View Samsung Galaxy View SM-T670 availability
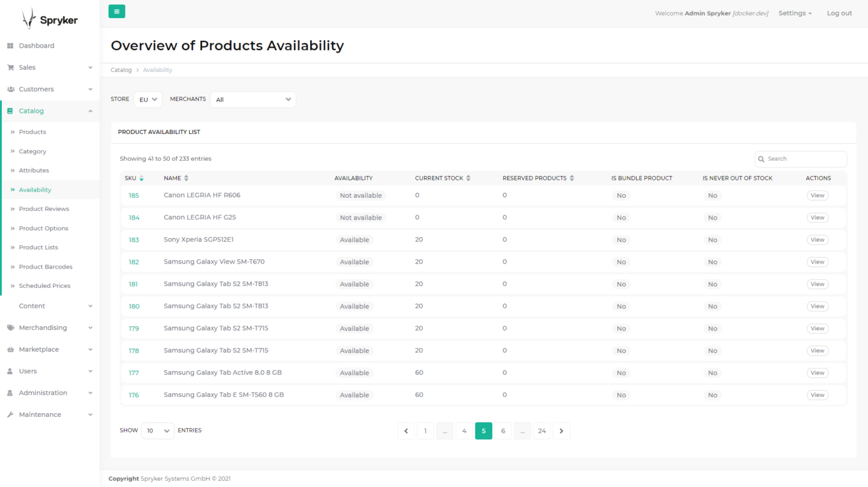This screenshot has width=868, height=487. click(x=817, y=262)
